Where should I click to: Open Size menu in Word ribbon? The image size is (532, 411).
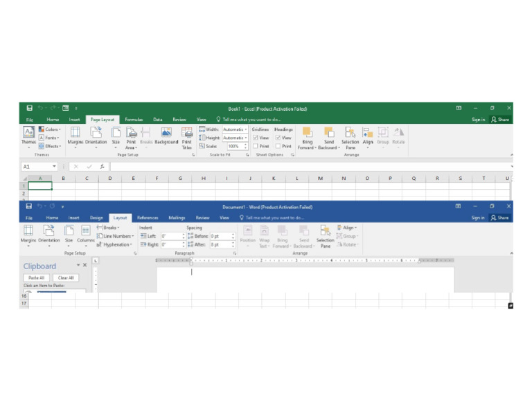coord(69,236)
